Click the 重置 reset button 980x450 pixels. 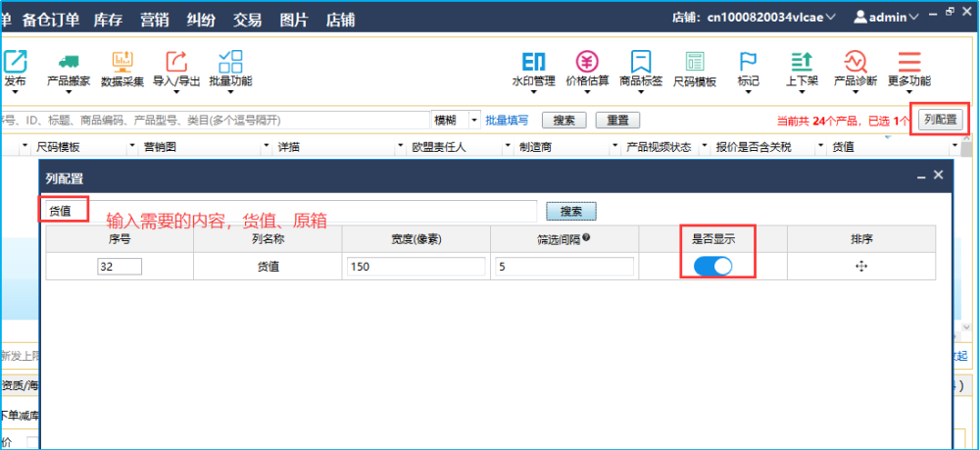click(x=617, y=120)
